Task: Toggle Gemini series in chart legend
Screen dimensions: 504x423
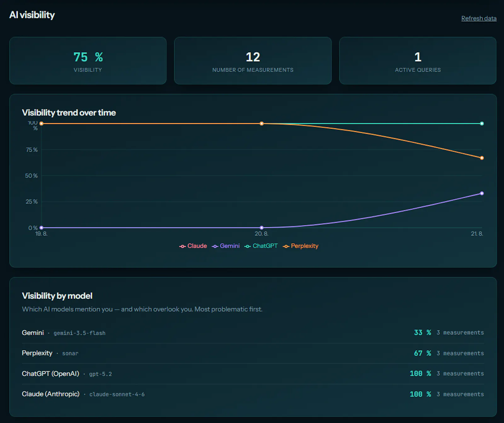Action: (x=226, y=246)
